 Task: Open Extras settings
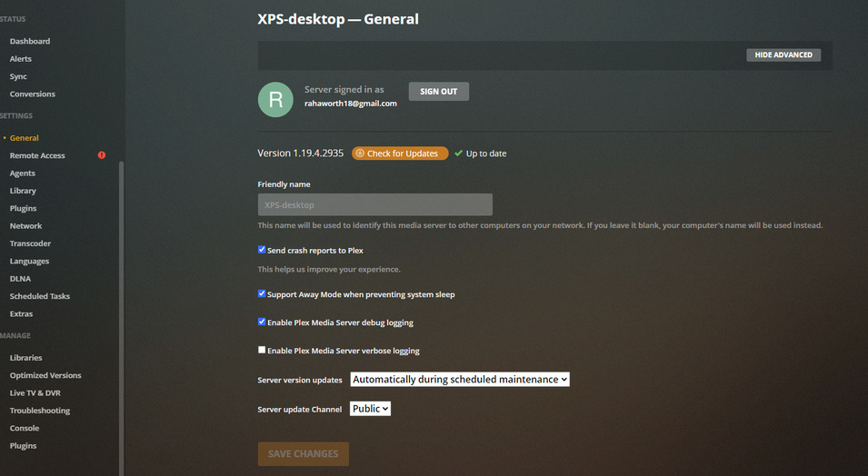[21, 313]
